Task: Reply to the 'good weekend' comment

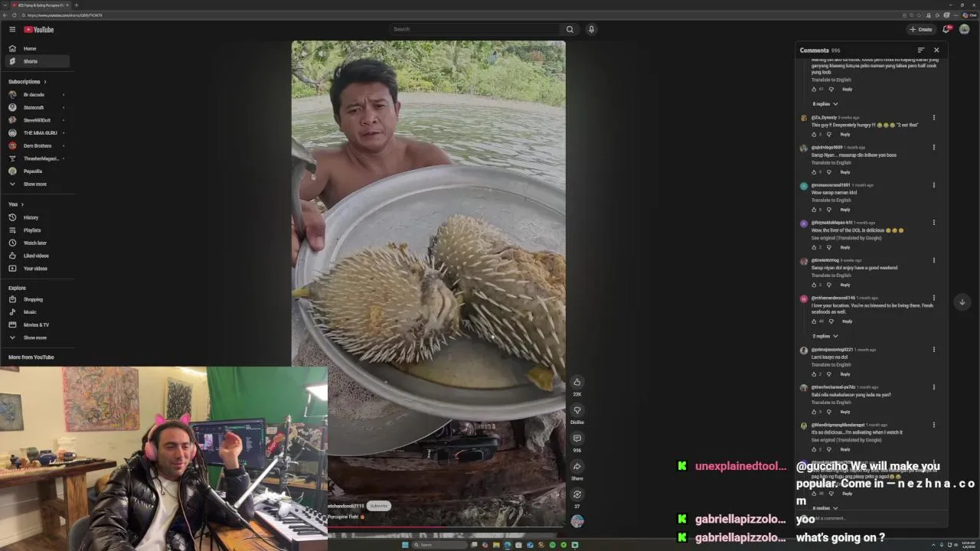Action: [845, 285]
